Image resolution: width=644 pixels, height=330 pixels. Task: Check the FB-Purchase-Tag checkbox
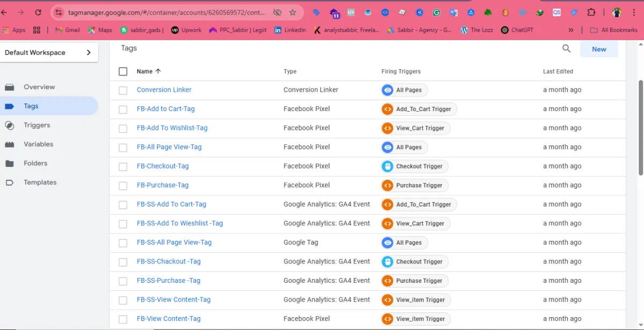click(x=123, y=186)
